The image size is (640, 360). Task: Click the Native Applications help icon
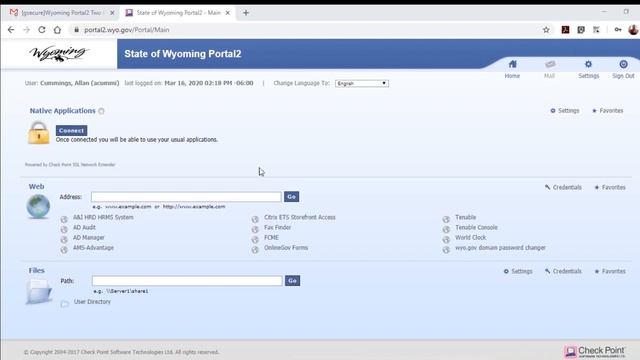coord(101,111)
